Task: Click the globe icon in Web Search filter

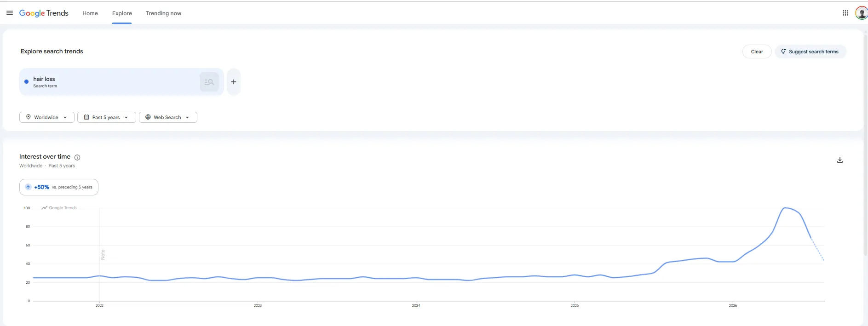Action: [148, 117]
